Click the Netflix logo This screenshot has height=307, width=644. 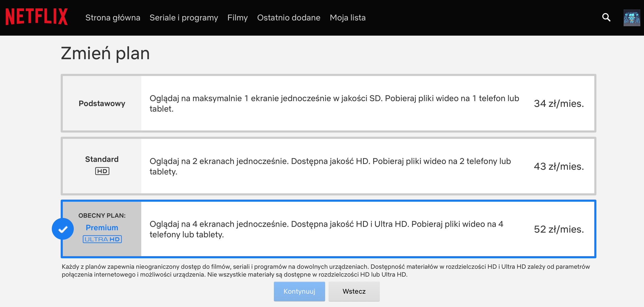point(37,17)
